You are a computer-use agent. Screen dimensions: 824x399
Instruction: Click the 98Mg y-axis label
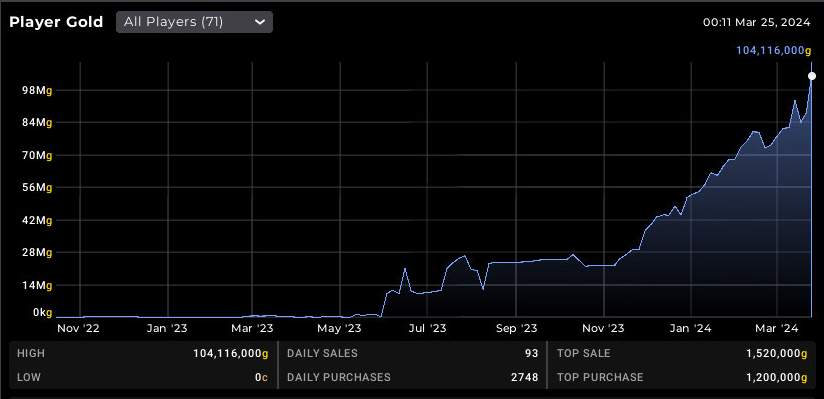point(37,90)
